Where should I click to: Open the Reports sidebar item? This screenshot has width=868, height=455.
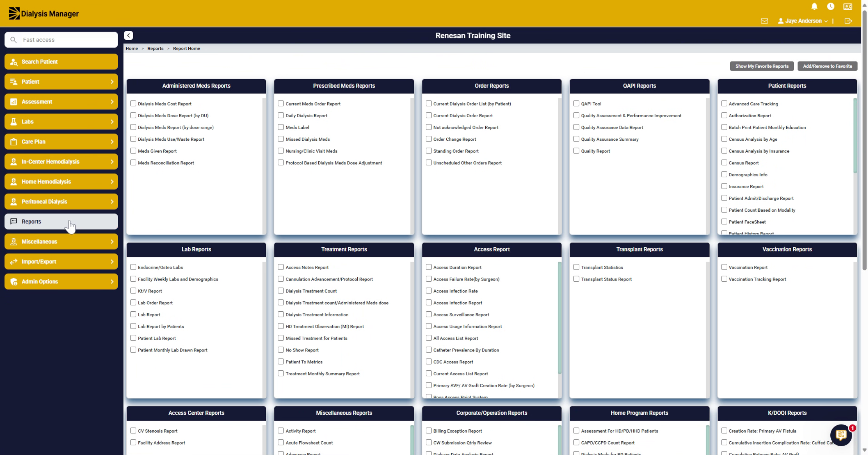pos(61,222)
